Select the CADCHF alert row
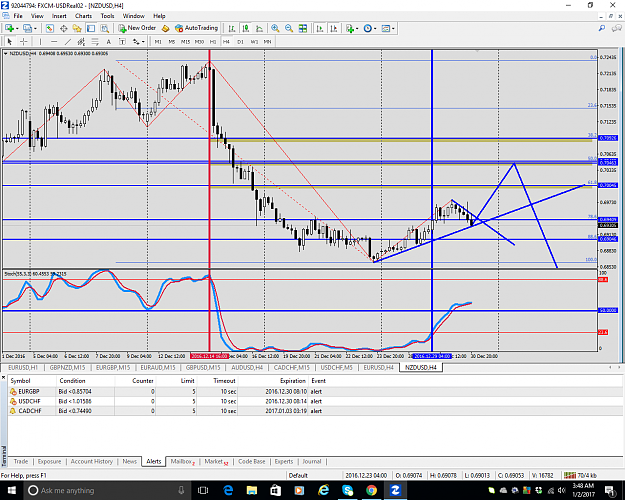 (315, 411)
